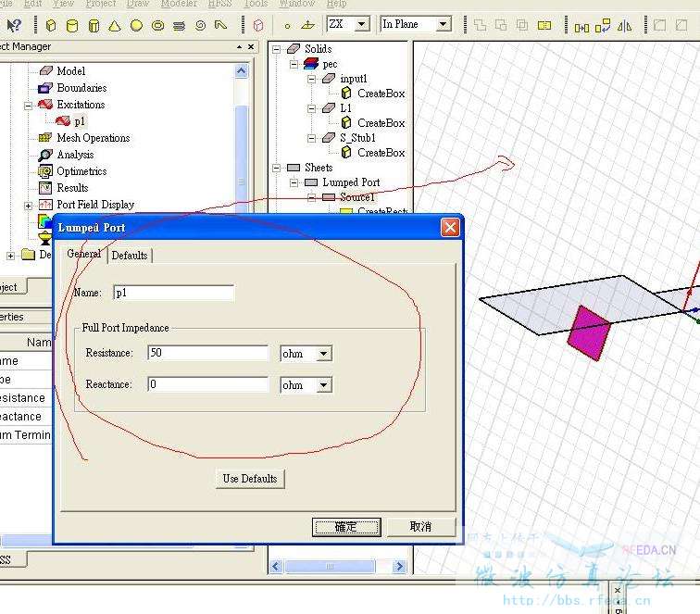Close the Project Manager panel
The image size is (700, 614).
[x=251, y=46]
